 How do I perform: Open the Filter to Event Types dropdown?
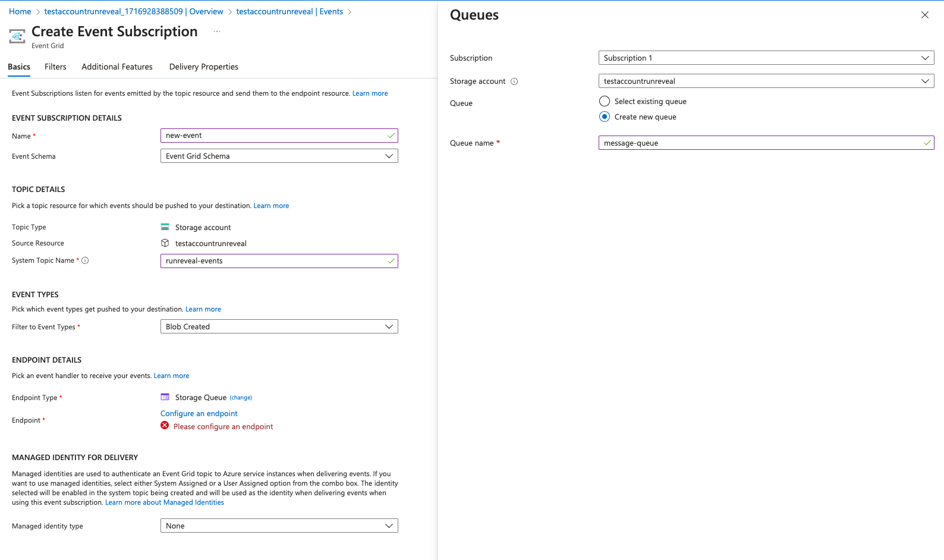tap(279, 326)
